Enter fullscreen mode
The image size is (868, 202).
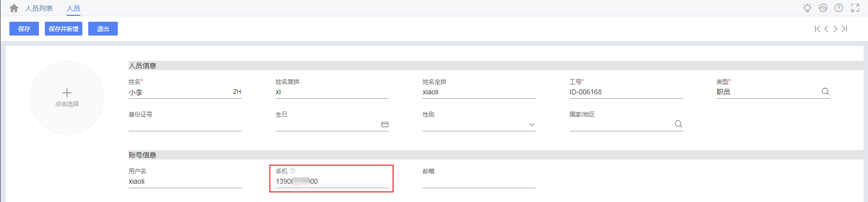click(855, 8)
